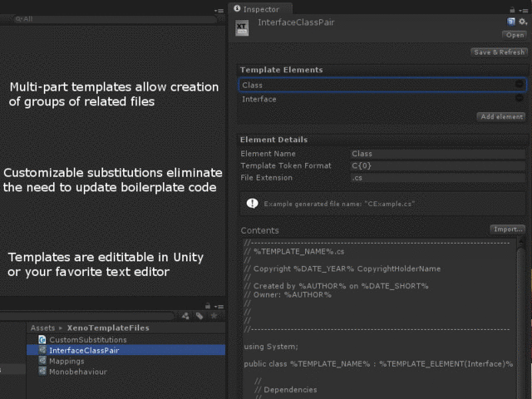Click the Import... button for Contents

[x=507, y=229]
